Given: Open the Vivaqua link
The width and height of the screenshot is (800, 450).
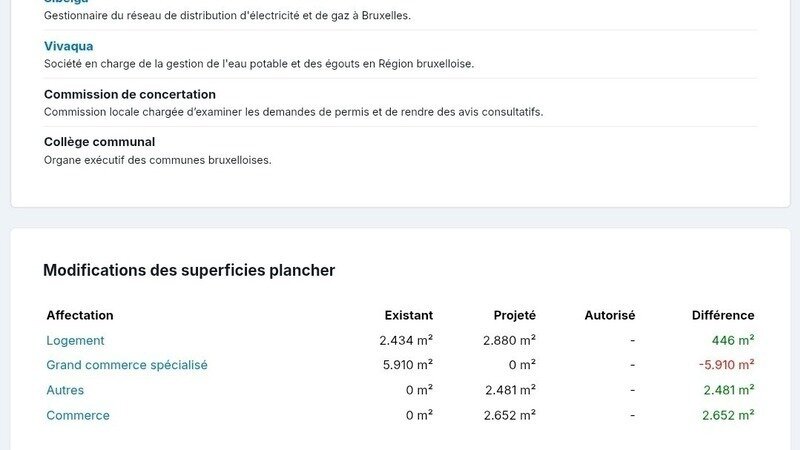Looking at the screenshot, I should coord(68,46).
